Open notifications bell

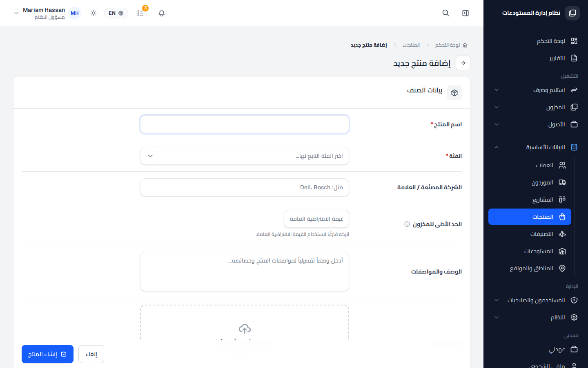162,13
